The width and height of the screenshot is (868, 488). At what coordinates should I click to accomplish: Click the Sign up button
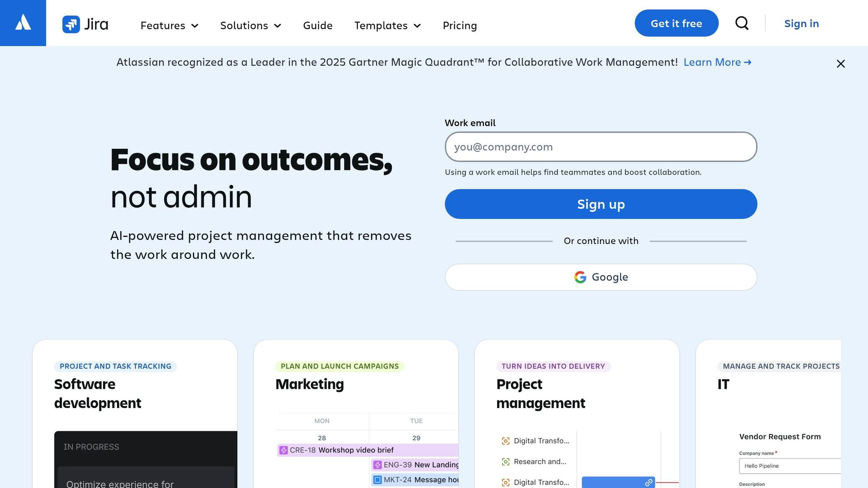click(601, 204)
